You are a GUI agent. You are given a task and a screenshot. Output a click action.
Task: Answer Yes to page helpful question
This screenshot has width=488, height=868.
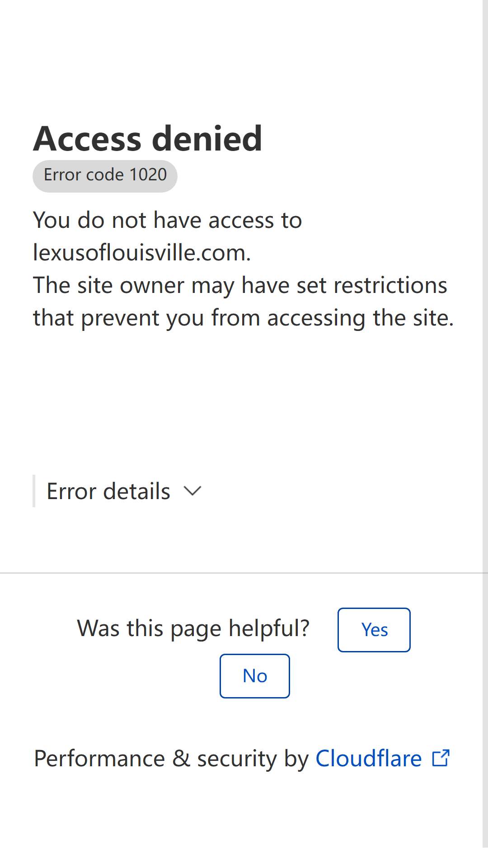374,630
